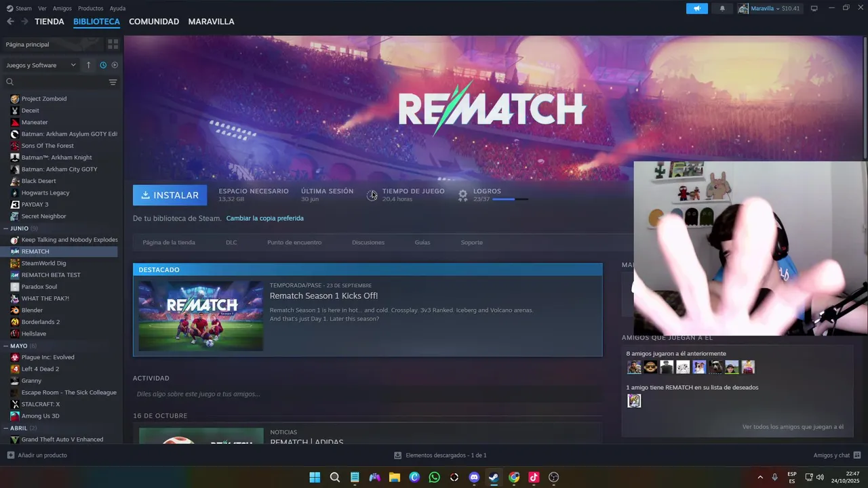Open notifications bell
This screenshot has width=868, height=488.
point(722,8)
